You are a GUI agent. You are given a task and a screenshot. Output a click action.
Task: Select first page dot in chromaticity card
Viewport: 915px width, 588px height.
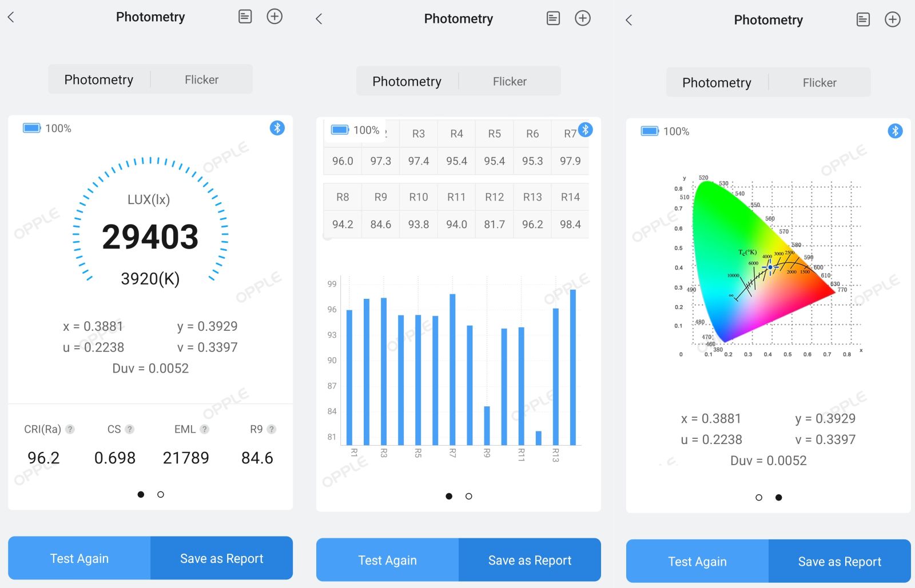(x=759, y=498)
